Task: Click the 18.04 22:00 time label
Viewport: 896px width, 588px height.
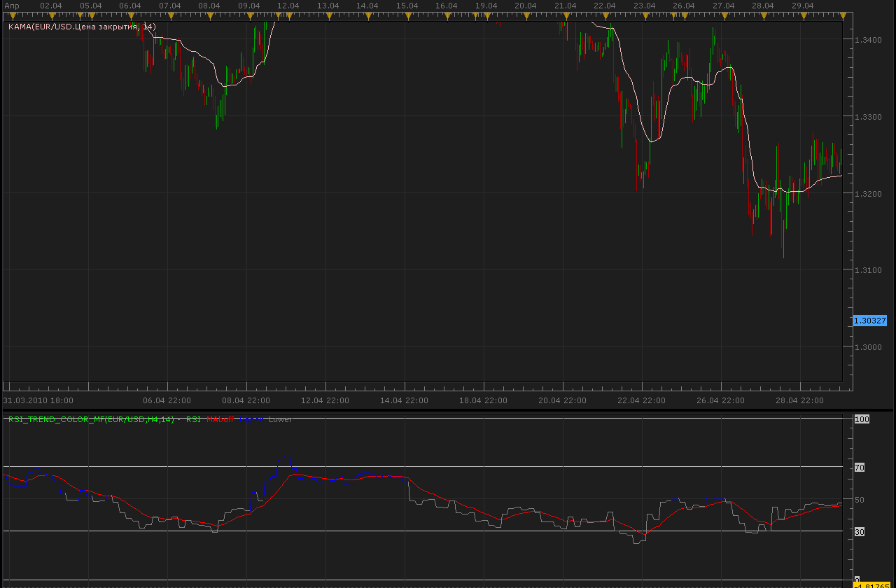Action: tap(484, 401)
